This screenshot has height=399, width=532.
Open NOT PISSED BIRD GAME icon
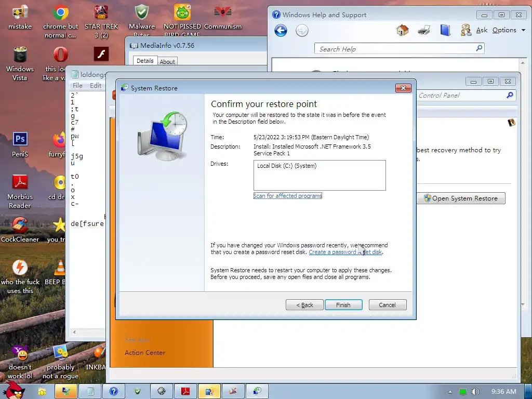coord(182,20)
